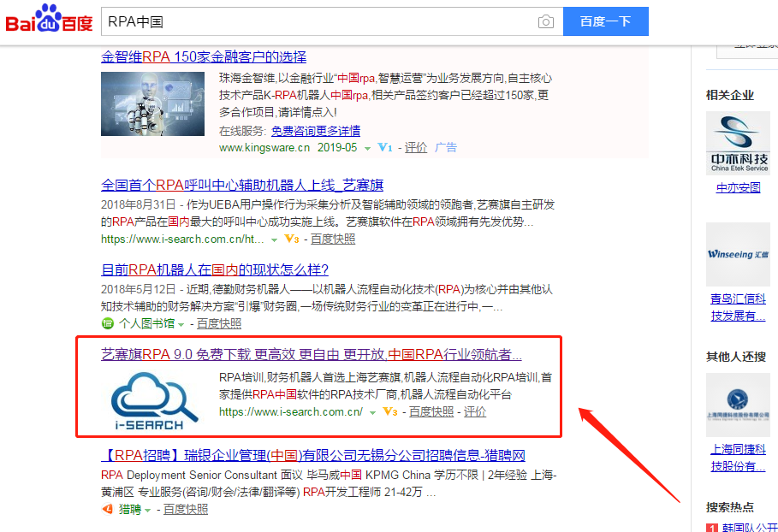Image resolution: width=778 pixels, height=532 pixels.
Task: Open 百度快照 for i-search.com.cn/ht result
Action: [x=333, y=239]
